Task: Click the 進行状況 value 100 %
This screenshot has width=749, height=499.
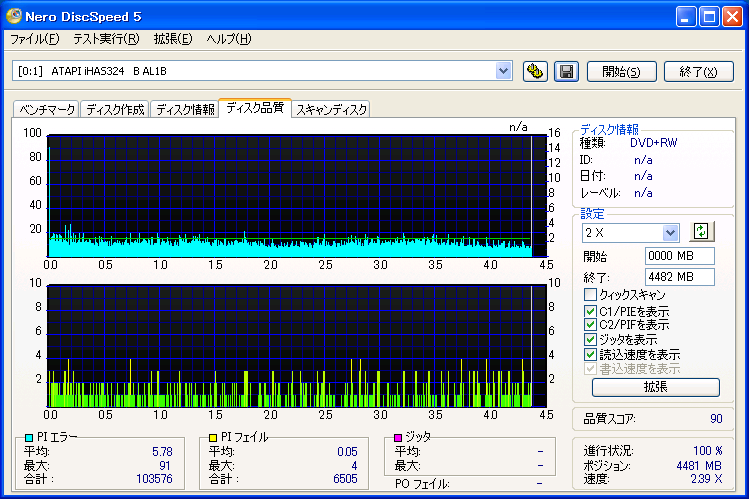Action: pyautogui.click(x=708, y=451)
